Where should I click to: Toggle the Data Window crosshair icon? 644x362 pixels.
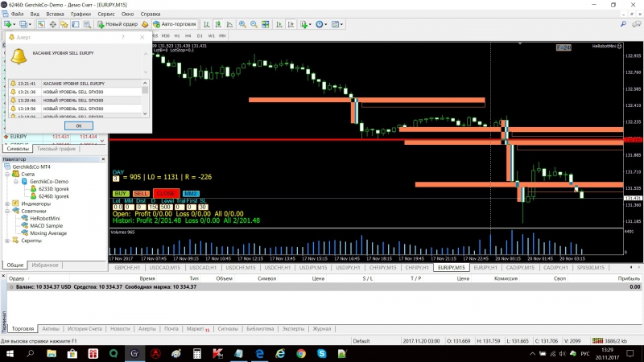(53, 24)
